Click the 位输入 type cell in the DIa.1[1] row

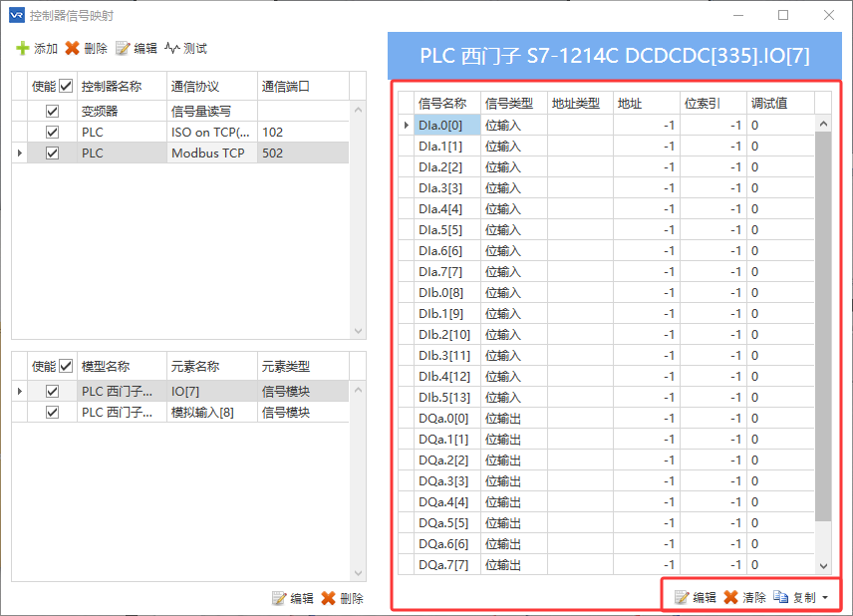514,147
